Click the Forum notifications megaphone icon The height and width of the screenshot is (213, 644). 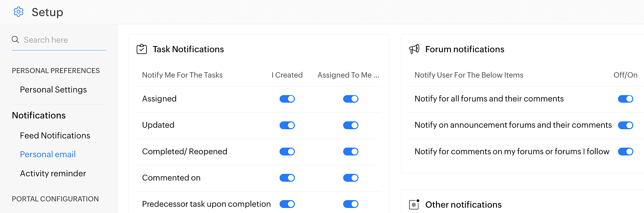(x=415, y=49)
